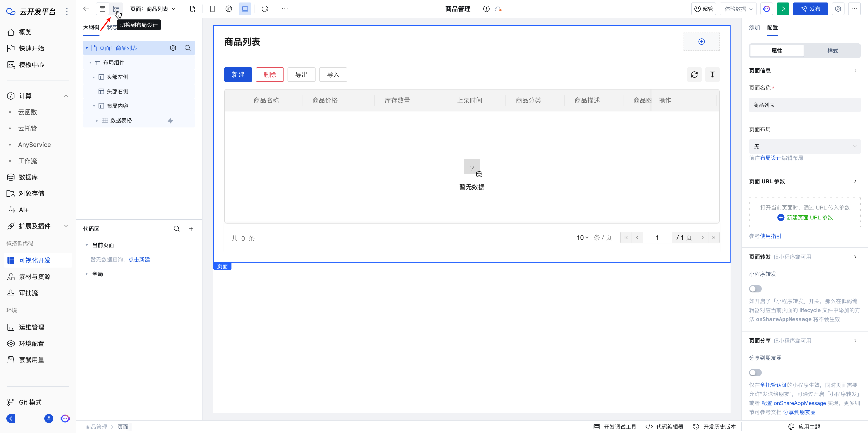Switch to the 大纲树 tab
Screen dimensions: 868x433
pyautogui.click(x=91, y=27)
